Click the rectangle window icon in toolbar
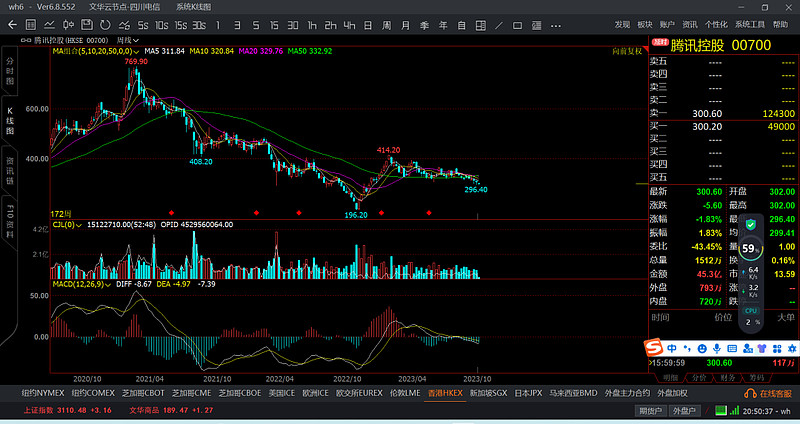The width and height of the screenshot is (800, 424). (517, 25)
